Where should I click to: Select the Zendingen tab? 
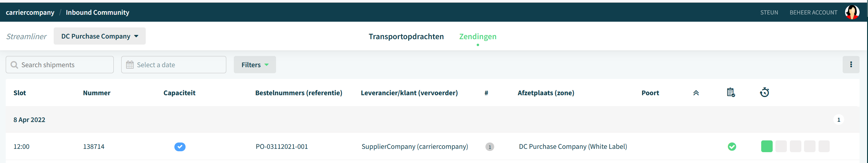click(x=478, y=36)
